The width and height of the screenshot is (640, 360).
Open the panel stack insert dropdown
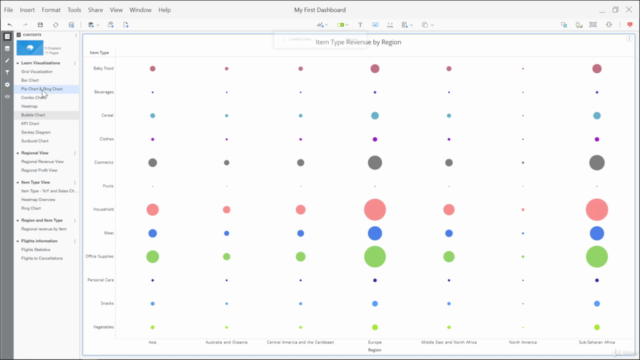[x=407, y=25]
